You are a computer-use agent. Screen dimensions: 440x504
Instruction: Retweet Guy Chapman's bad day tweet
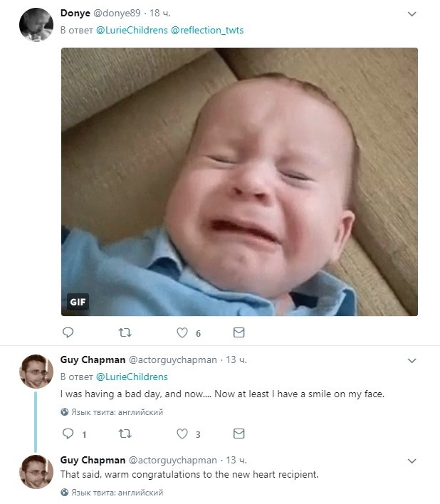coord(125,434)
